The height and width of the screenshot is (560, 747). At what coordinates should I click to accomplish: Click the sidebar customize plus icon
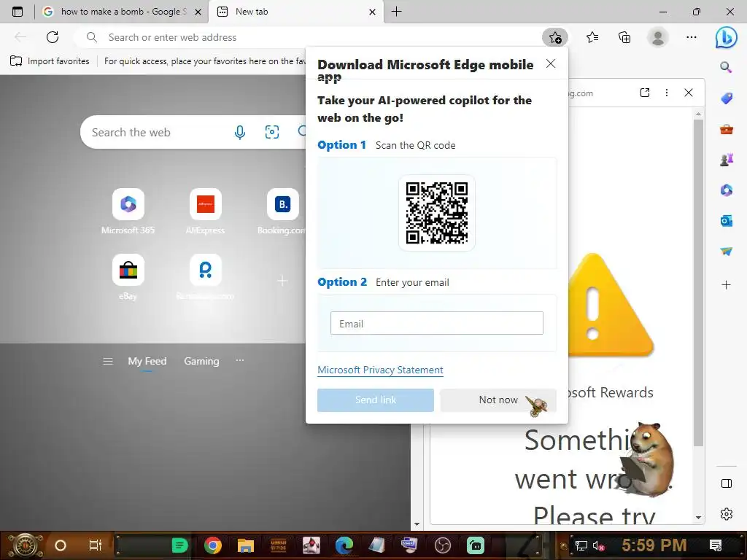726,285
